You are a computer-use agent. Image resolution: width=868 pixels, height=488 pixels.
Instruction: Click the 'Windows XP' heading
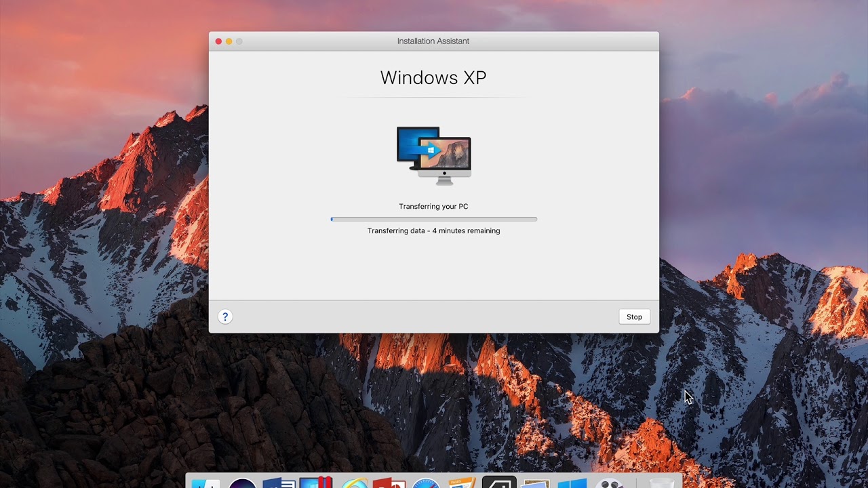coord(433,77)
